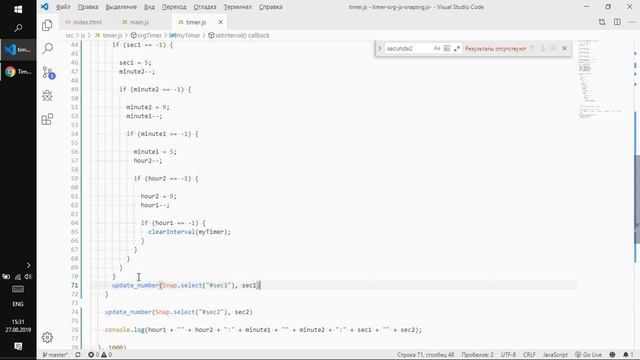The width and height of the screenshot is (640, 360).
Task: Click the Строка 71, столбец 48 indicator
Action: click(x=426, y=355)
